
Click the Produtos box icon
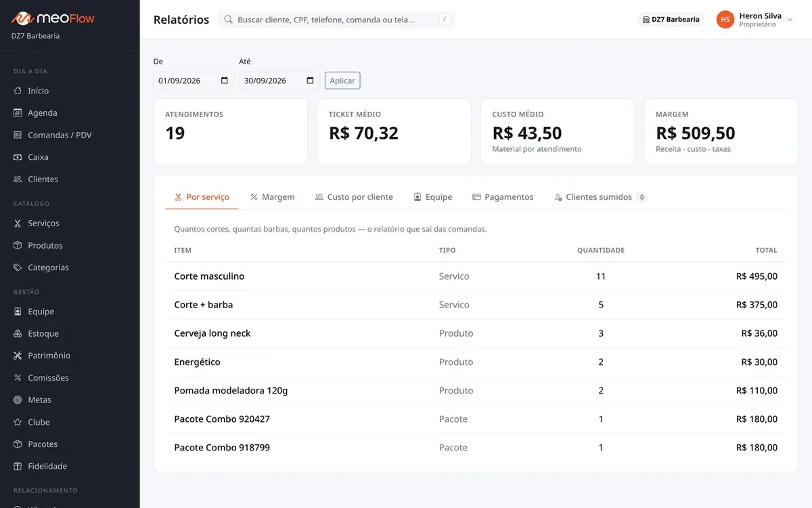point(18,245)
